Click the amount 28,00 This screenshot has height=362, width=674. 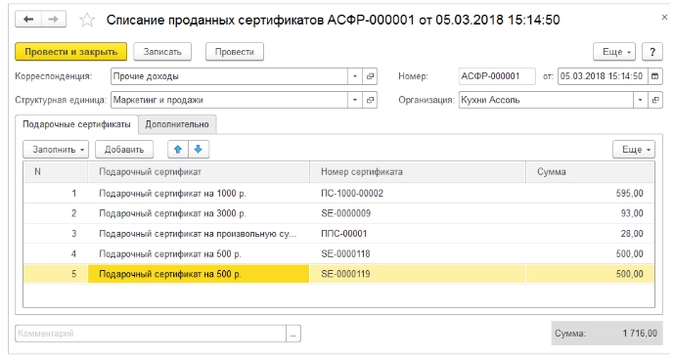coord(632,234)
